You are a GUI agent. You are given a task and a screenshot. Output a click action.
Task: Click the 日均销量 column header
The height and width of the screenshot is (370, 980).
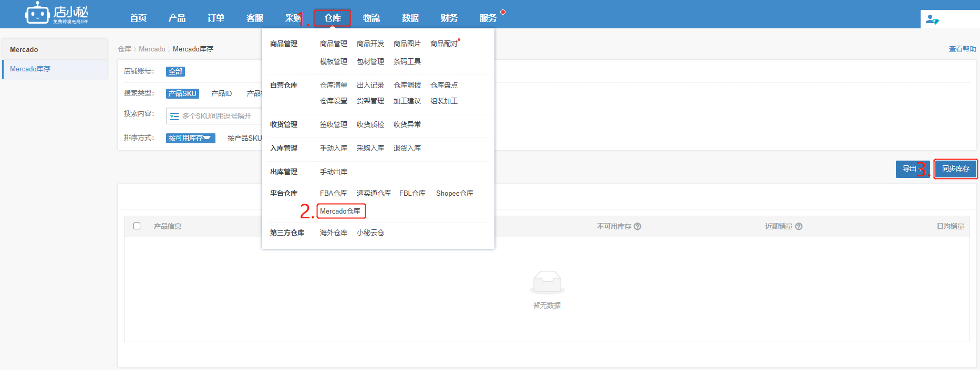[x=951, y=226]
